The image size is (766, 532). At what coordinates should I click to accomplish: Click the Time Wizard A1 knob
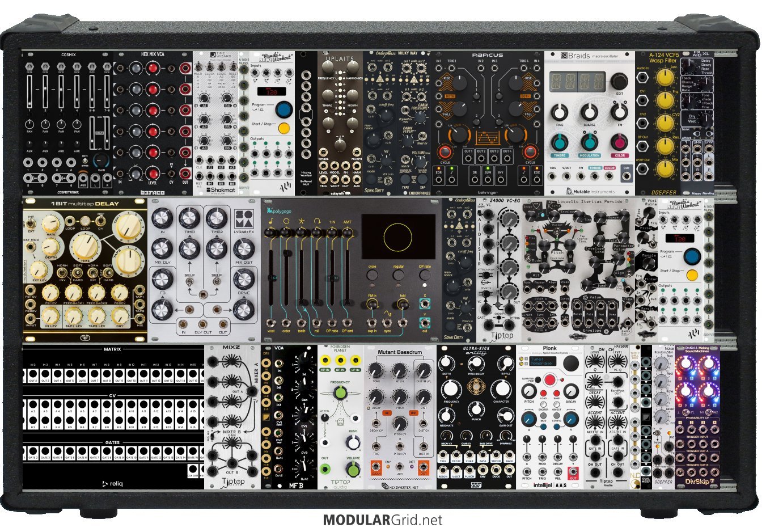coord(204,99)
